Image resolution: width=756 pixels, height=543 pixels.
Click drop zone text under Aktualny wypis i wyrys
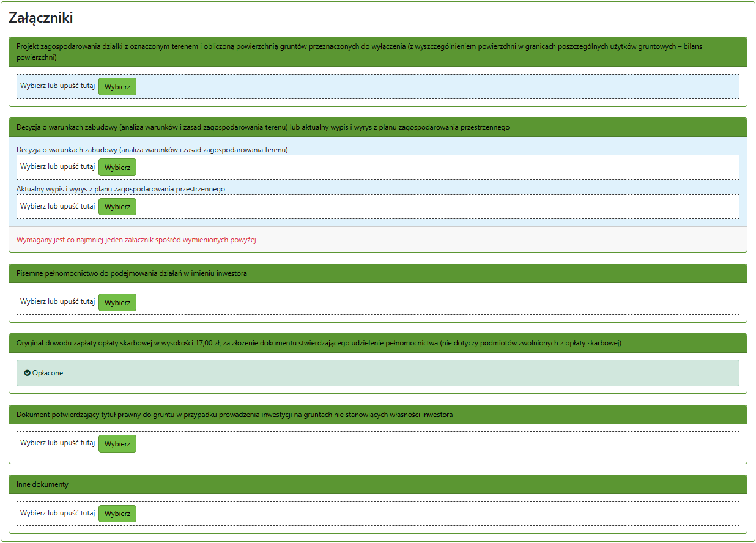[x=57, y=206]
